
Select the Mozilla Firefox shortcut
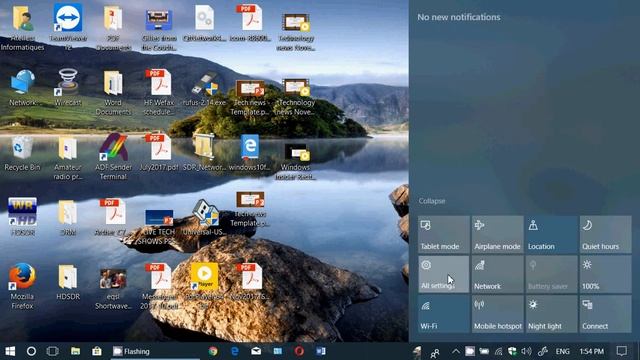point(22,286)
